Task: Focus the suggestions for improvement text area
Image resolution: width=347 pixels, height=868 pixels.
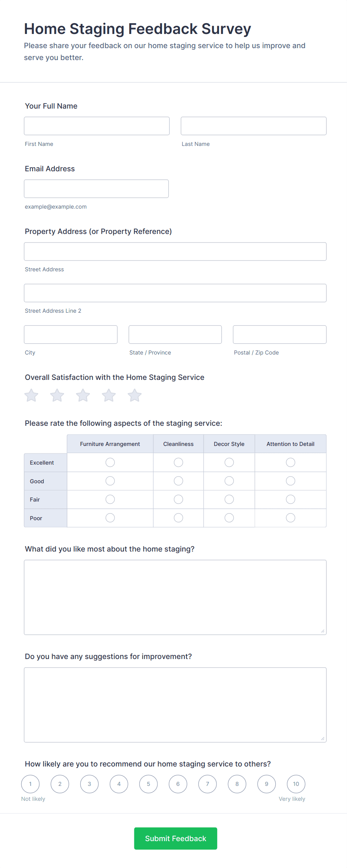Action: [x=175, y=705]
